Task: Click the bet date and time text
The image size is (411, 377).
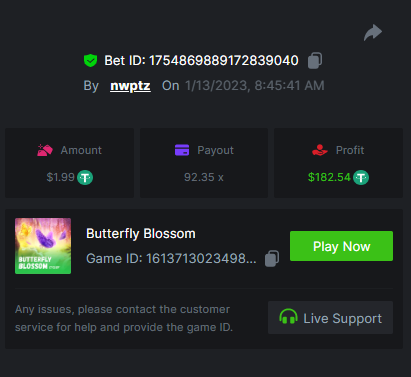Action: click(255, 86)
